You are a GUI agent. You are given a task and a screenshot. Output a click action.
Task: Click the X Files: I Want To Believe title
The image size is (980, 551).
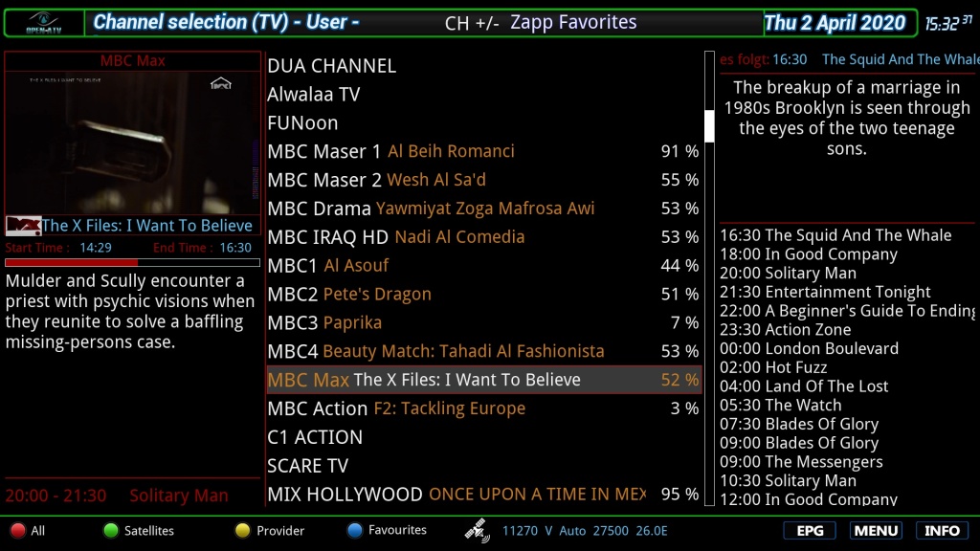pos(146,226)
